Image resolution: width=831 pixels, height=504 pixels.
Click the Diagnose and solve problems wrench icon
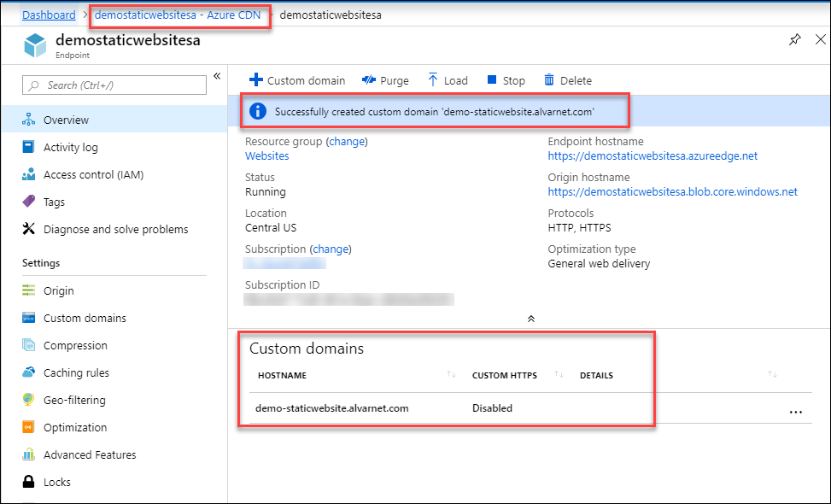pos(29,229)
